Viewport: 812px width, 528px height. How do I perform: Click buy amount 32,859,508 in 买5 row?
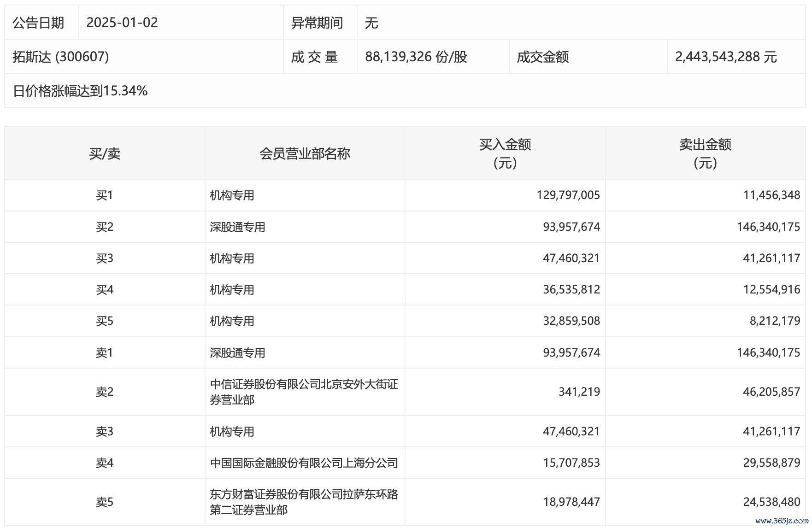point(571,321)
